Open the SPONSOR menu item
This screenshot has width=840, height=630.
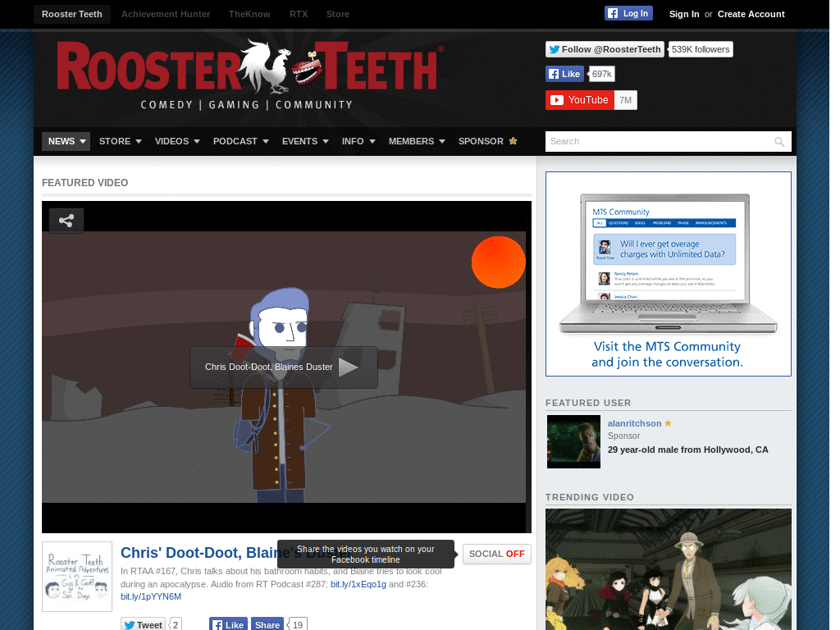tap(487, 141)
